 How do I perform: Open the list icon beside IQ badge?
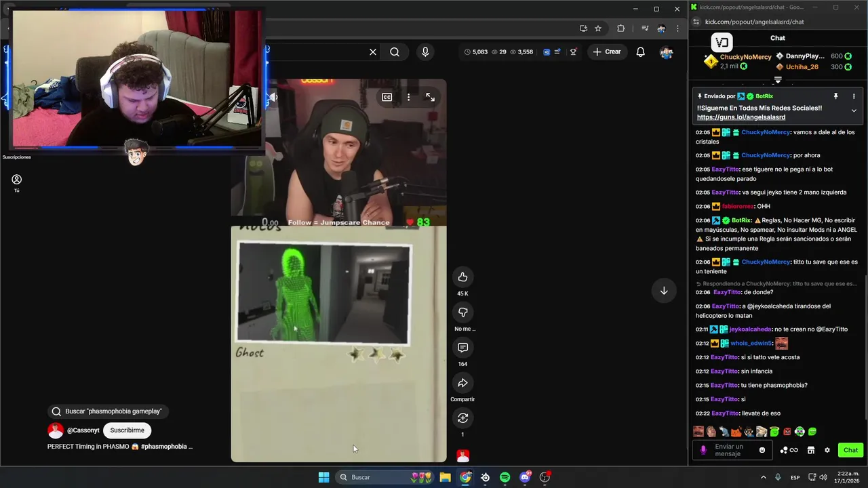click(557, 52)
